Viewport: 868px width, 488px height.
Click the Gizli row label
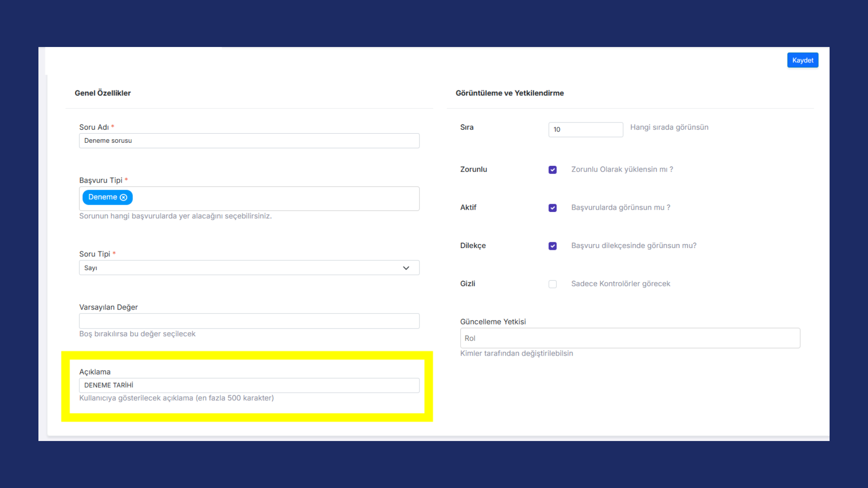coord(467,284)
